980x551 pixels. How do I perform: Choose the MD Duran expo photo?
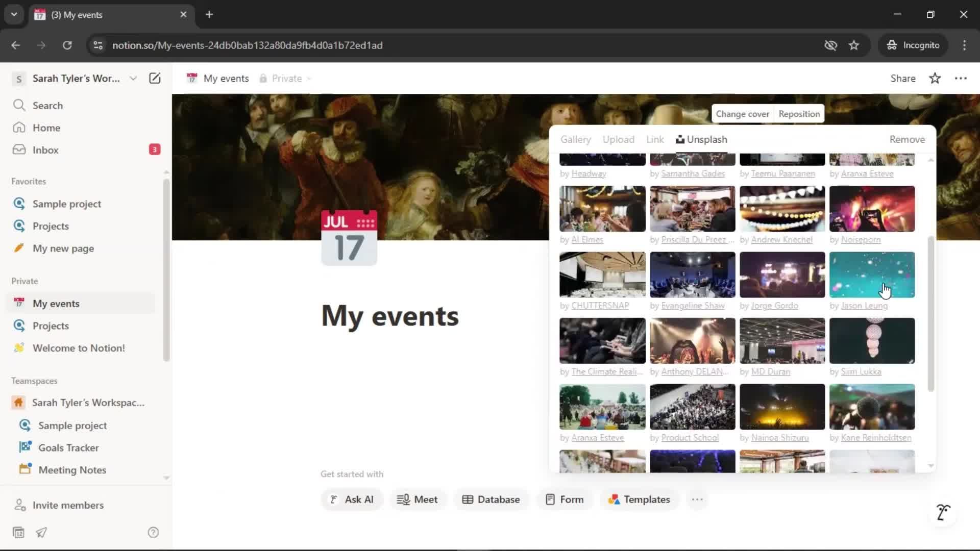[782, 341]
